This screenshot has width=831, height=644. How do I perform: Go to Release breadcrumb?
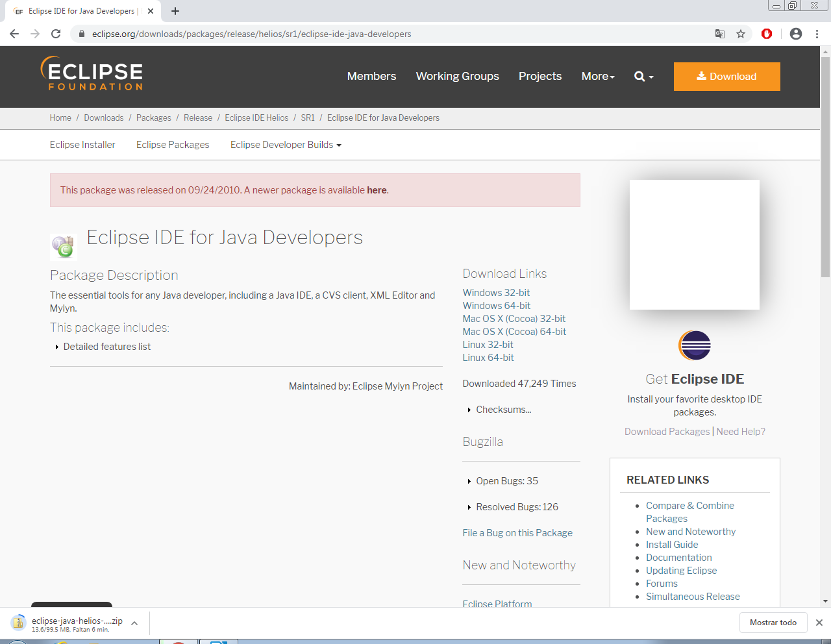pyautogui.click(x=198, y=118)
